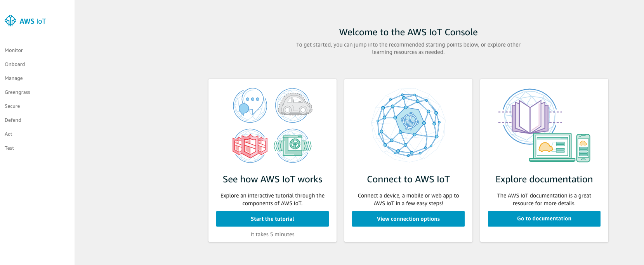644x265 pixels.
Task: Click 'Connect a device, a mobile' description text
Action: 408,199
